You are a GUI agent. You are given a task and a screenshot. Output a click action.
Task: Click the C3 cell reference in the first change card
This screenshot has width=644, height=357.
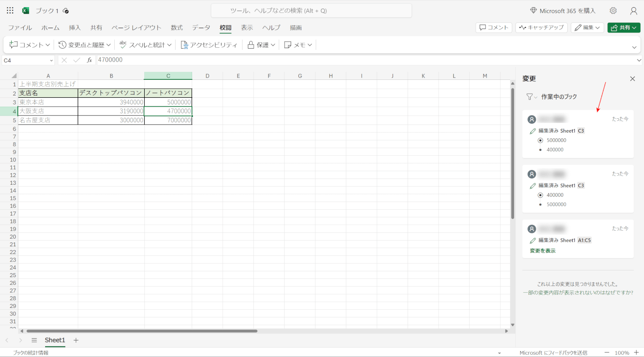click(581, 131)
